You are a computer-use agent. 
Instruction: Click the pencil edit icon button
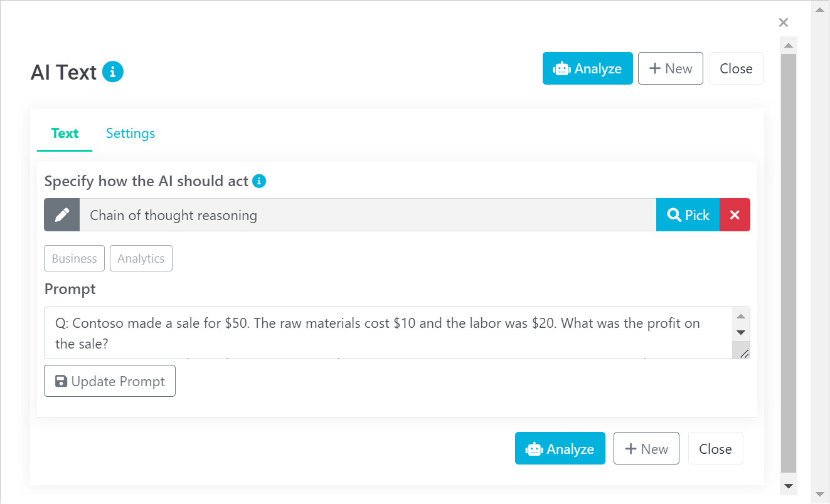tap(61, 215)
